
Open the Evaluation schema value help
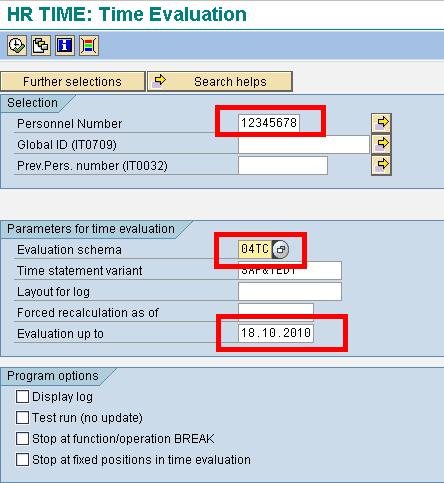(281, 249)
